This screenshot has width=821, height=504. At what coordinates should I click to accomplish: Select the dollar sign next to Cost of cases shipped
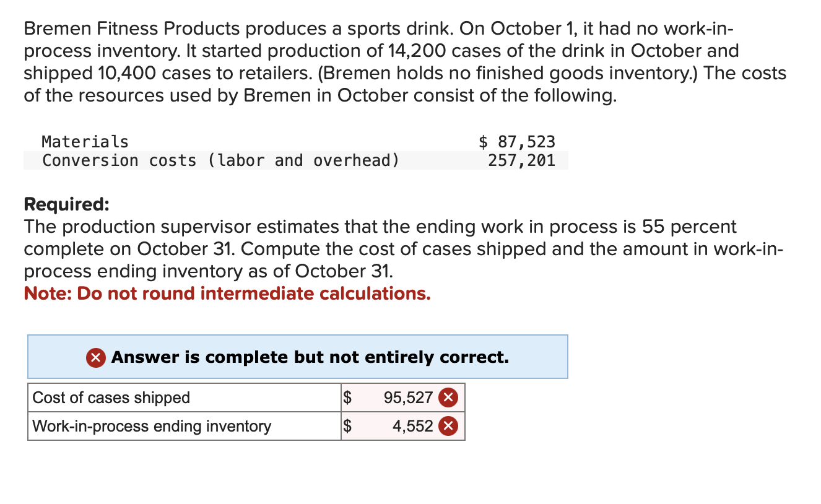click(x=347, y=398)
